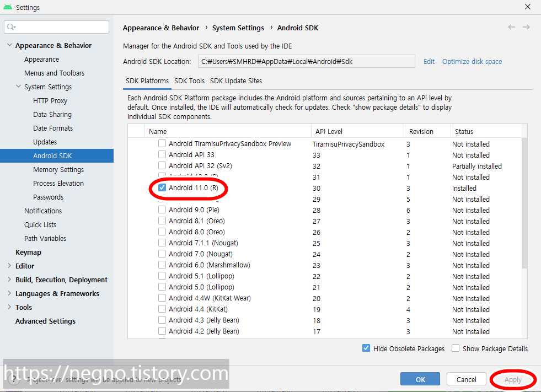Open Path Variables settings
The width and height of the screenshot is (541, 392).
click(45, 238)
